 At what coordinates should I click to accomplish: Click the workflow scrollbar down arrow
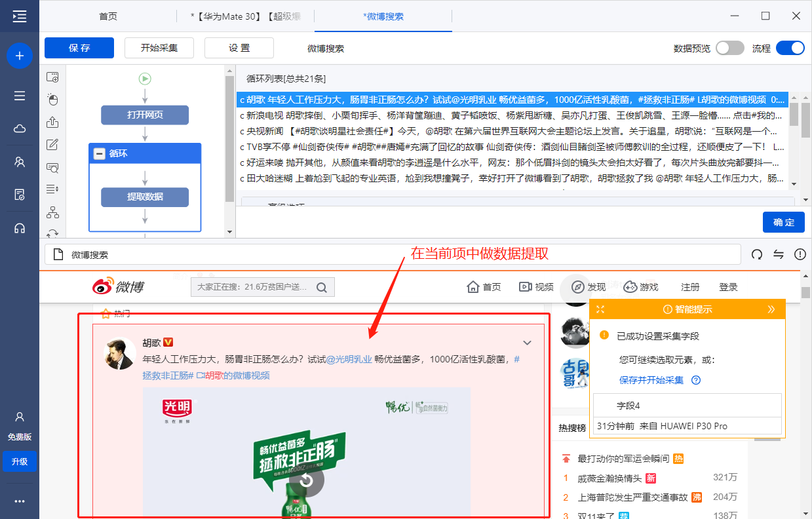tap(229, 231)
